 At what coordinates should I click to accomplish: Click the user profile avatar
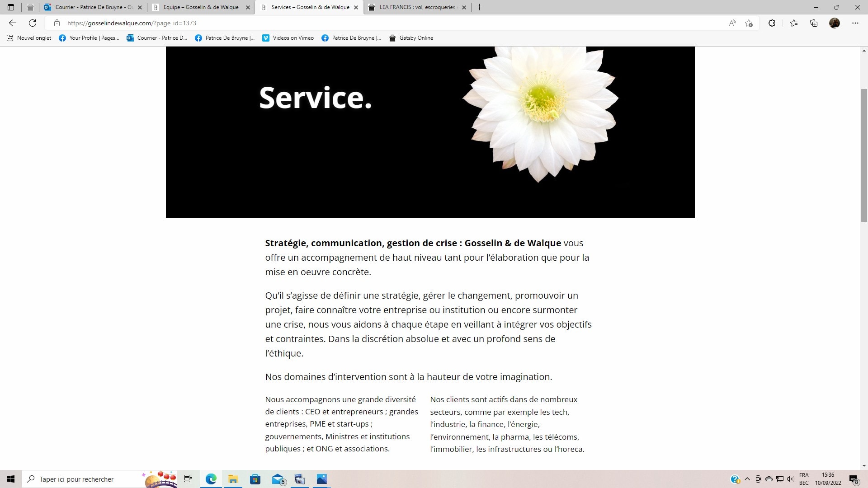click(x=835, y=23)
